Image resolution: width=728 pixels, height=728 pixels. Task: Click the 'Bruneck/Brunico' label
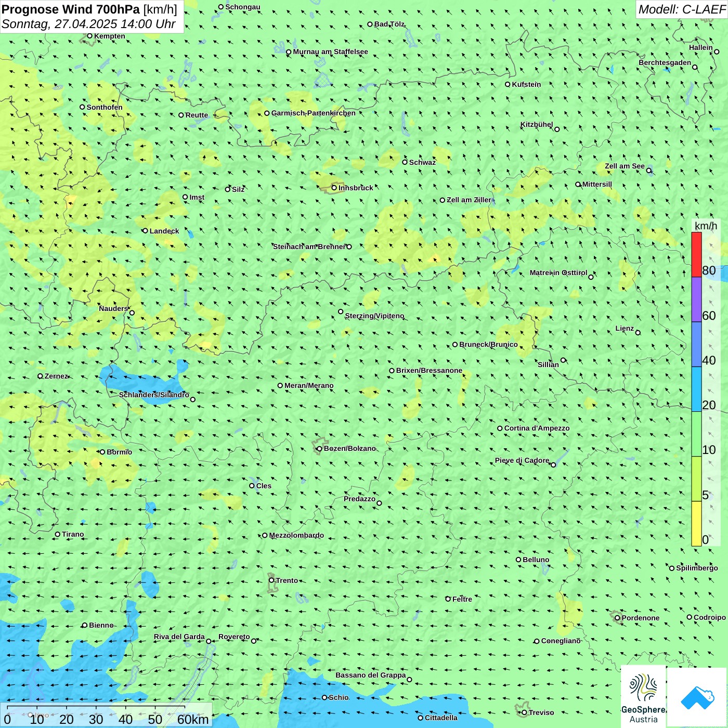coord(488,344)
